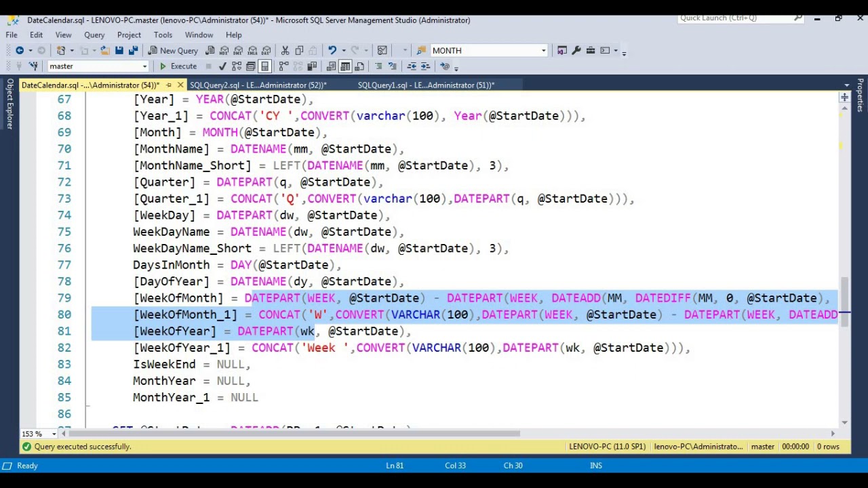
Task: Uncomment the selected lines
Action: pyautogui.click(x=393, y=66)
